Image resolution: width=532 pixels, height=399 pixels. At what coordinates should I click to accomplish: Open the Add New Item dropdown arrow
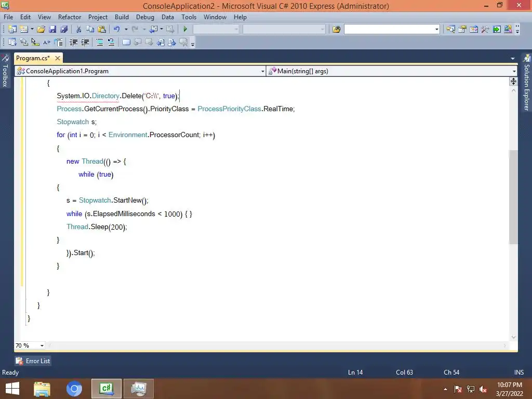tap(32, 29)
